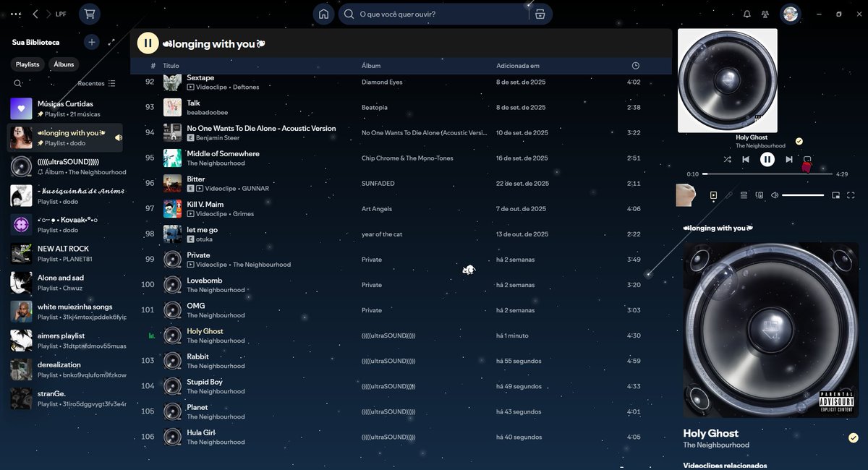Open friends activity icon

[765, 14]
